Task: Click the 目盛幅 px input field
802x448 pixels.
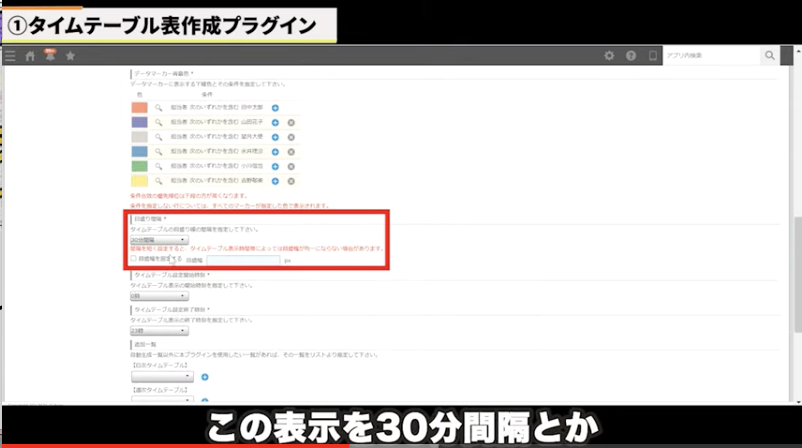Action: click(x=243, y=260)
